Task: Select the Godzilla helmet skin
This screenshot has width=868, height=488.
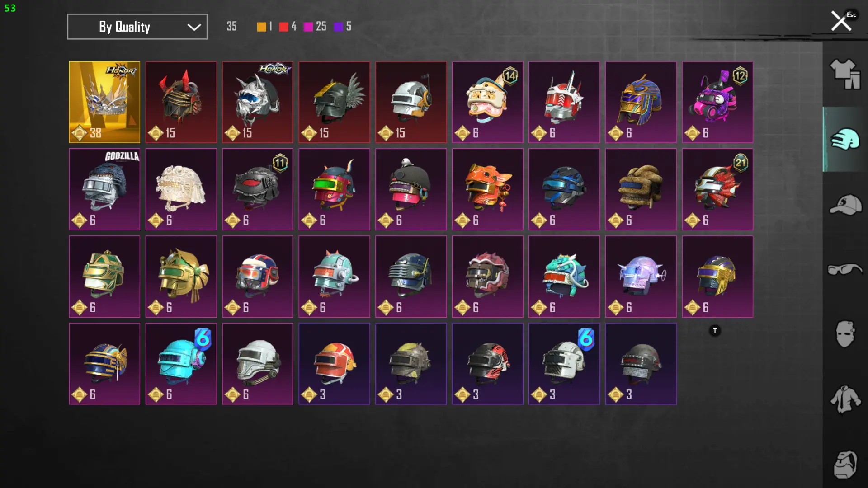Action: [104, 189]
